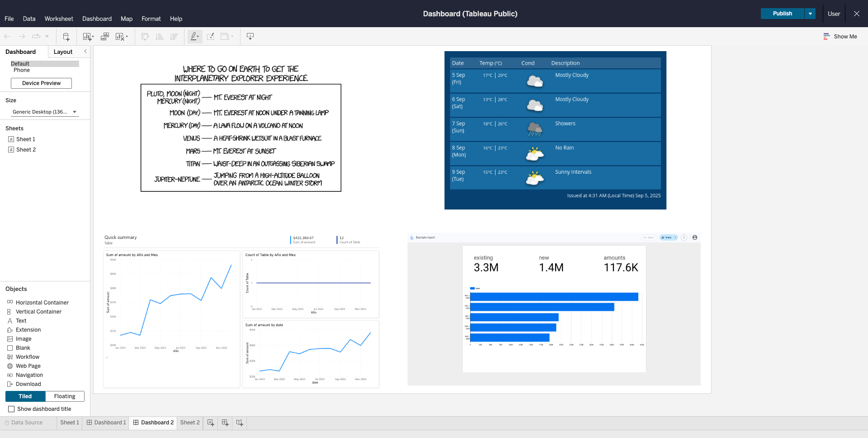Open the Show Me panel
Viewport: 868px width, 438px height.
click(840, 37)
